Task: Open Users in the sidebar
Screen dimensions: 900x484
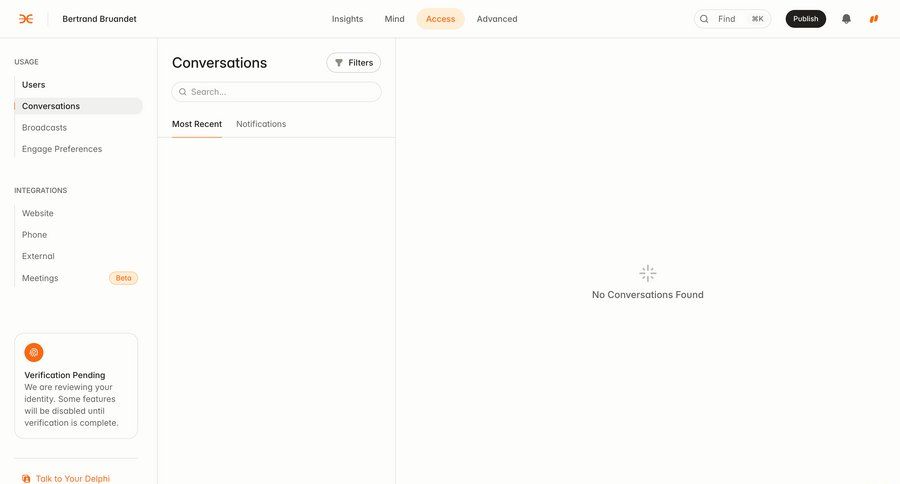Action: (x=33, y=84)
